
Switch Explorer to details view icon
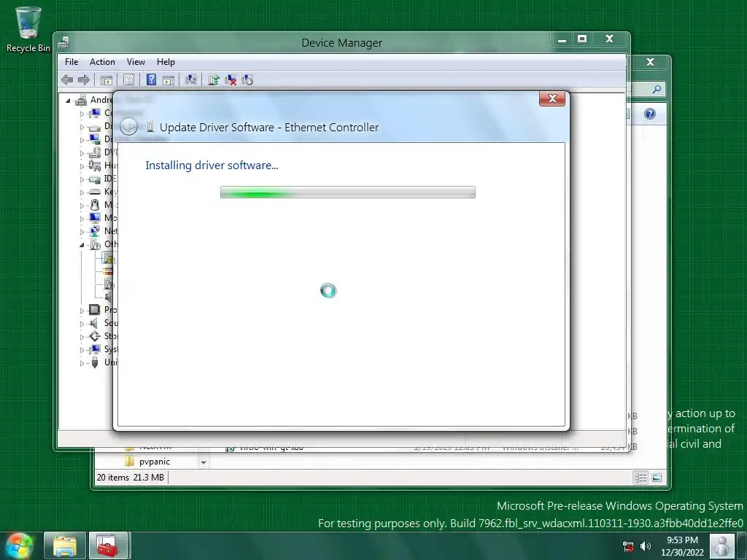640,478
